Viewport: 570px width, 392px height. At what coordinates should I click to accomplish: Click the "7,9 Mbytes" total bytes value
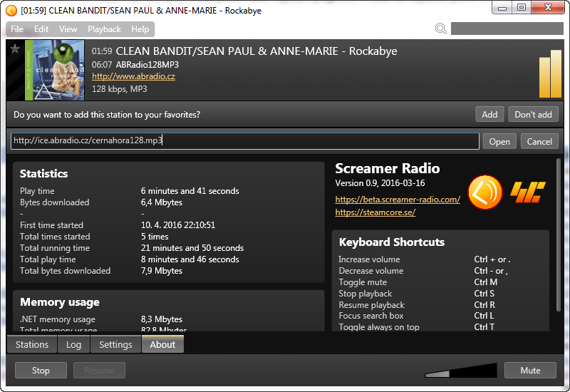162,271
